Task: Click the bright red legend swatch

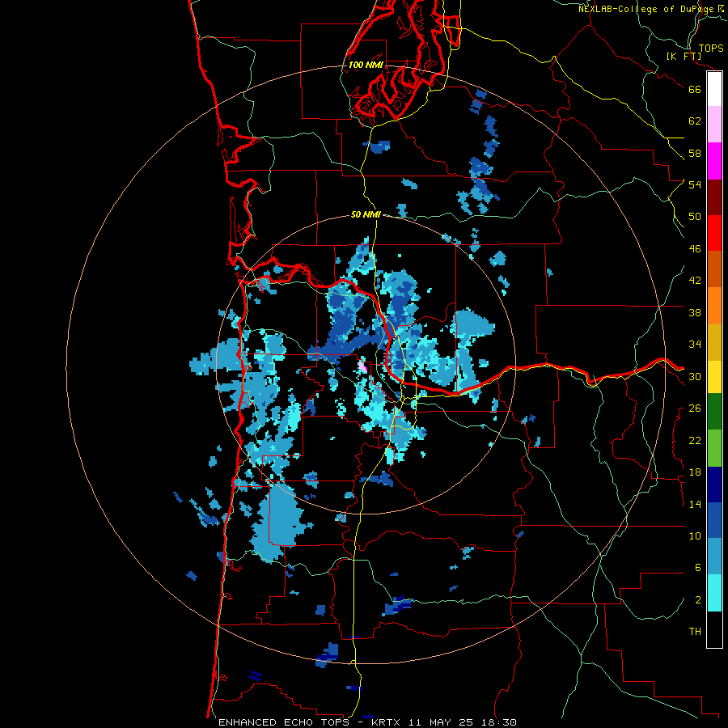Action: click(714, 233)
